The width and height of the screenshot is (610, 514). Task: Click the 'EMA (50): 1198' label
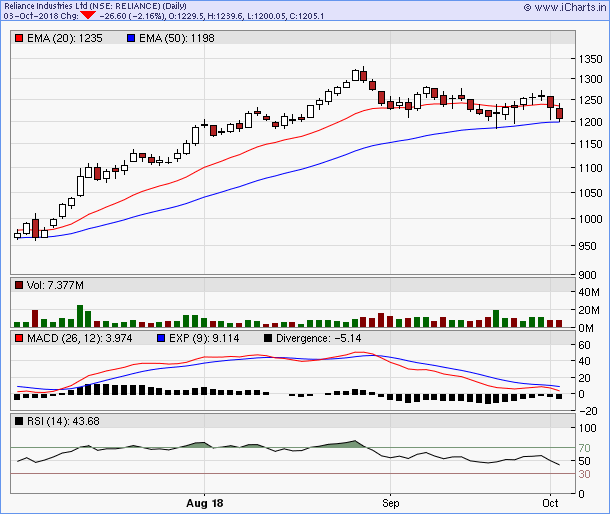click(177, 38)
